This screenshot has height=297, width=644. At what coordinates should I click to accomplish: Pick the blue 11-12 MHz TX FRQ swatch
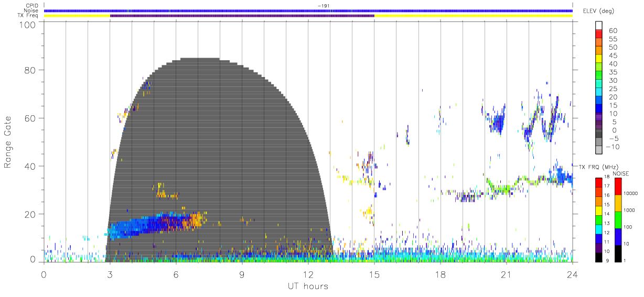tap(599, 239)
